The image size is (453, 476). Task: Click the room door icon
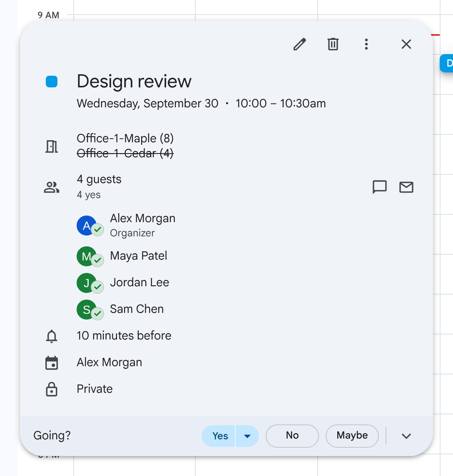[x=52, y=146]
